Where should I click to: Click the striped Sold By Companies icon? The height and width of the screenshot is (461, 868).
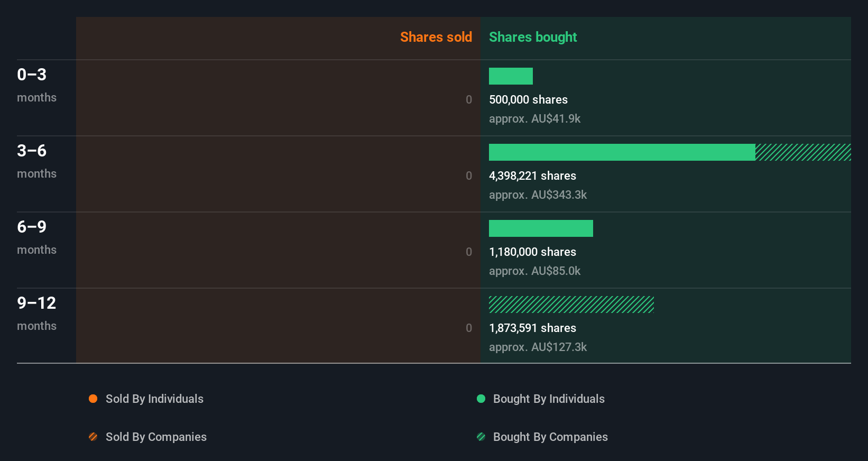(93, 437)
